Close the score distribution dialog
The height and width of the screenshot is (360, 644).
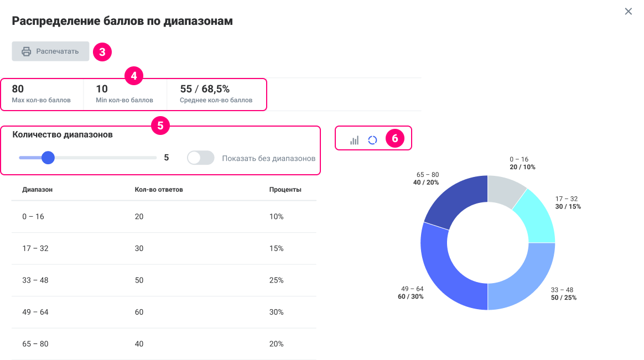tap(628, 12)
